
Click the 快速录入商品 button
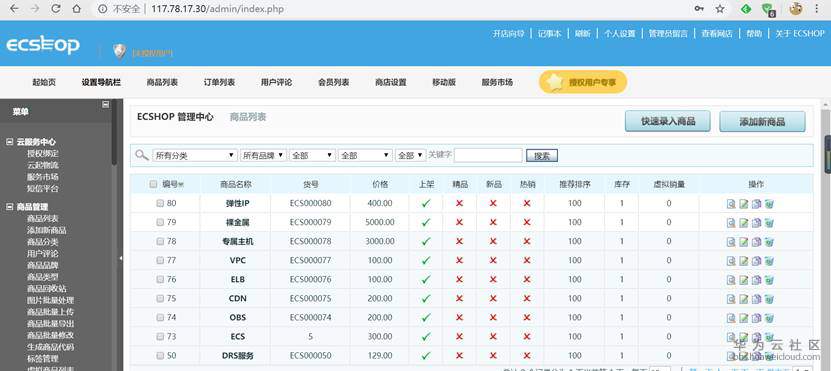pyautogui.click(x=668, y=121)
